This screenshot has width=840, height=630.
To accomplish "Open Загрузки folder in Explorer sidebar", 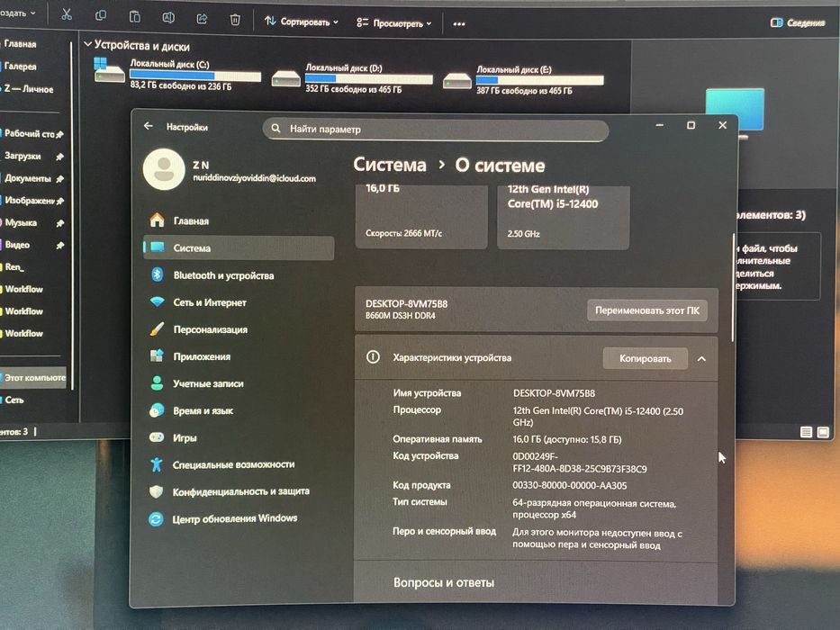I will [x=23, y=156].
